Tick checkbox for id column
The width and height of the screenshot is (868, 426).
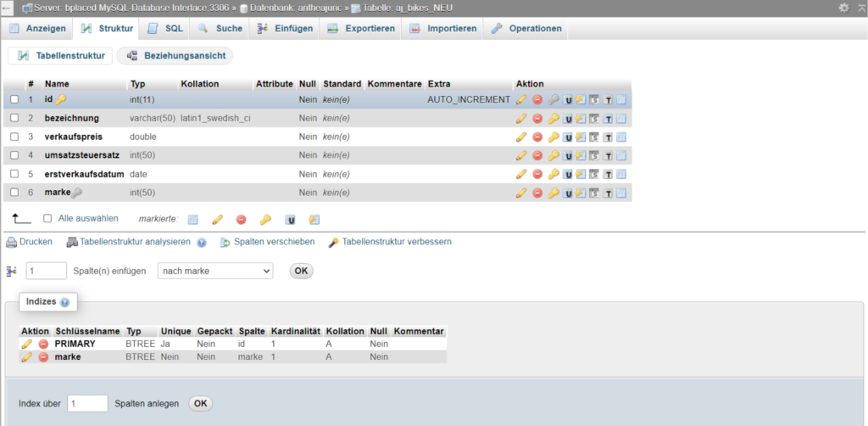point(14,99)
